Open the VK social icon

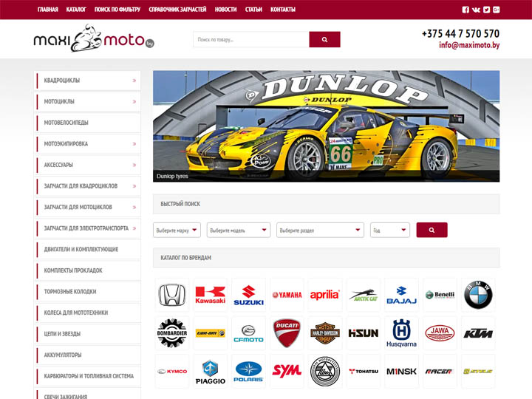pyautogui.click(x=476, y=10)
